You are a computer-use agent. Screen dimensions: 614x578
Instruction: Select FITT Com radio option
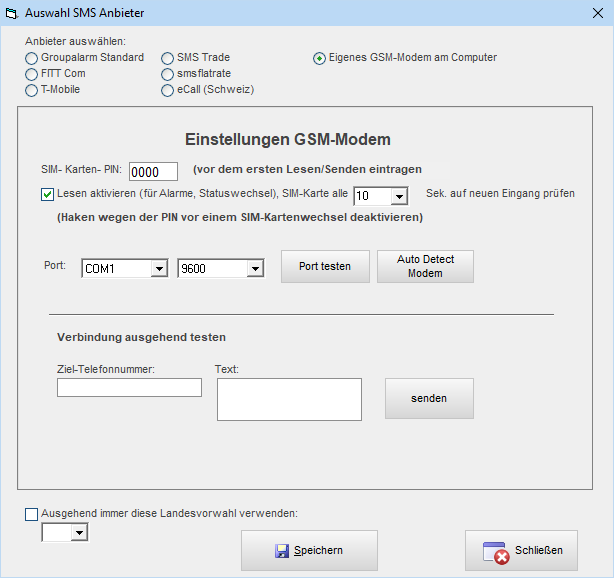(32, 74)
